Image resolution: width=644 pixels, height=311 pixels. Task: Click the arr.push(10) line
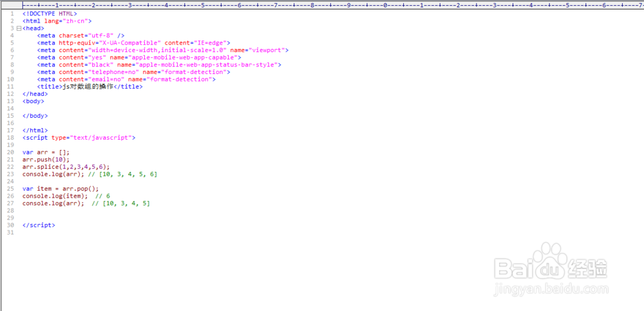coord(46,160)
